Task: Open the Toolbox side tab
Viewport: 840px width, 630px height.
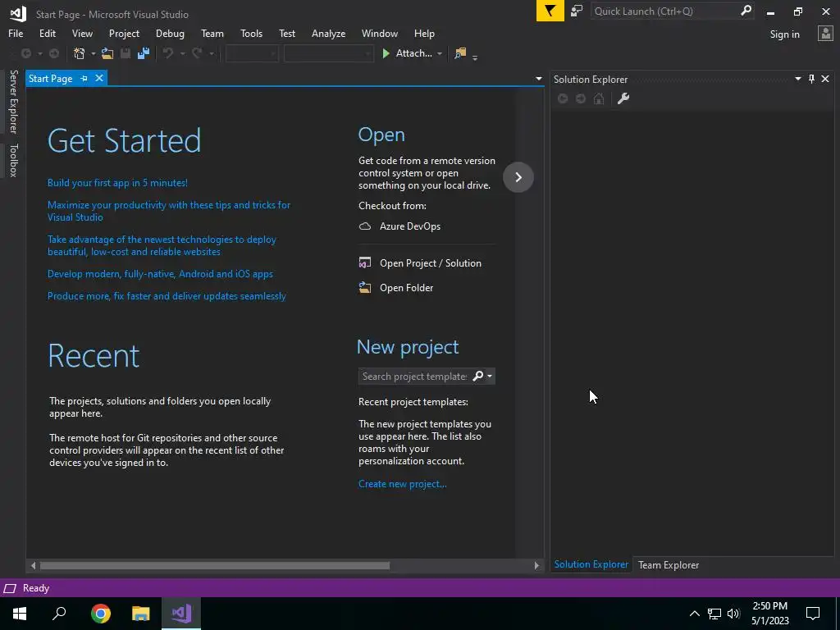Action: pos(13,160)
